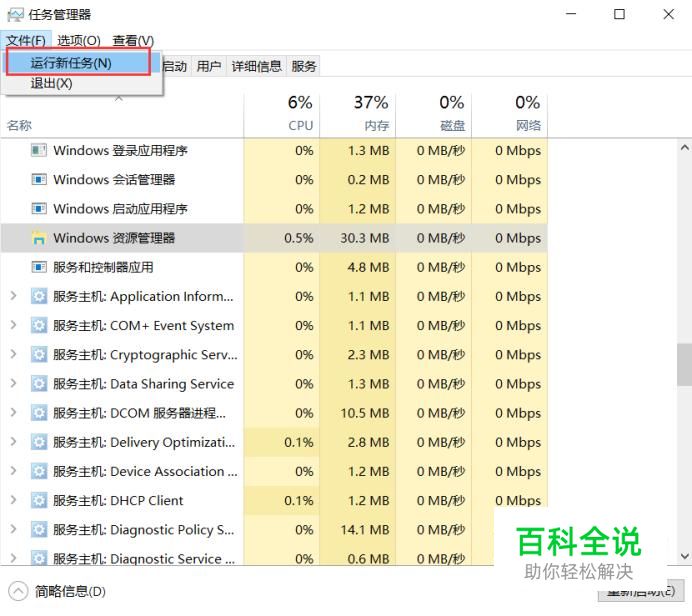Select the 服务主机: Diagnostic Service row
The image size is (692, 616).
[274, 558]
